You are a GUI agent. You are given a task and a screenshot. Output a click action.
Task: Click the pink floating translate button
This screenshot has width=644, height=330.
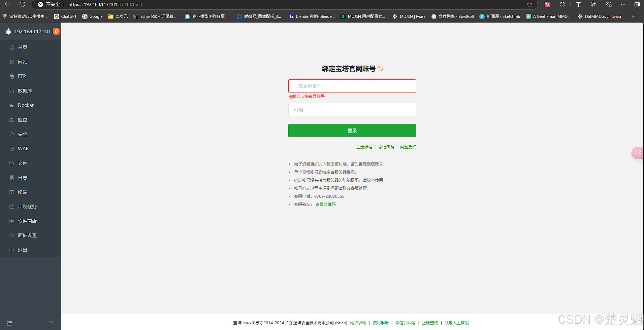(x=638, y=153)
